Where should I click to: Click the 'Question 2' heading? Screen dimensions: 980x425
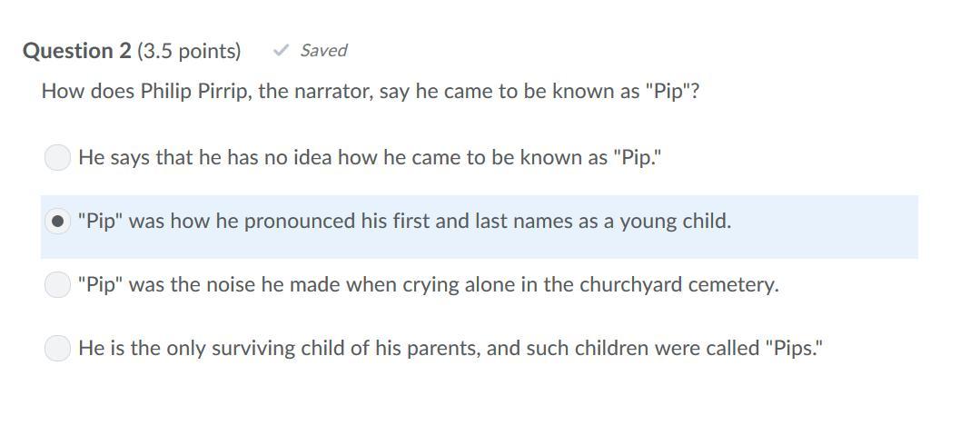pos(77,51)
